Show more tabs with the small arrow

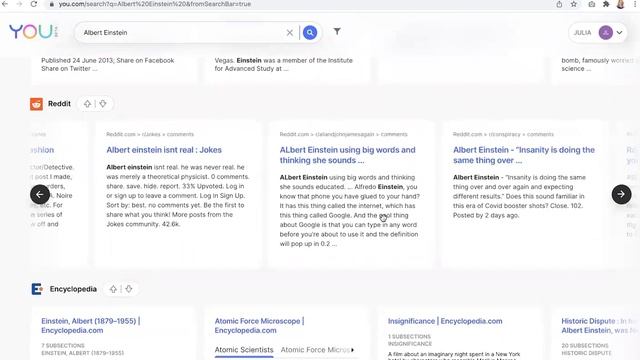[353, 350]
